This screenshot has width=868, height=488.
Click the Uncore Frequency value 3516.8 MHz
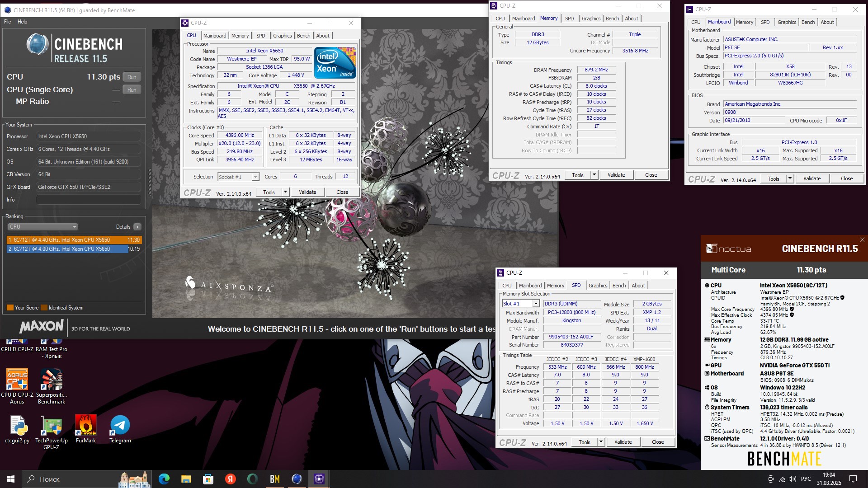(x=635, y=51)
